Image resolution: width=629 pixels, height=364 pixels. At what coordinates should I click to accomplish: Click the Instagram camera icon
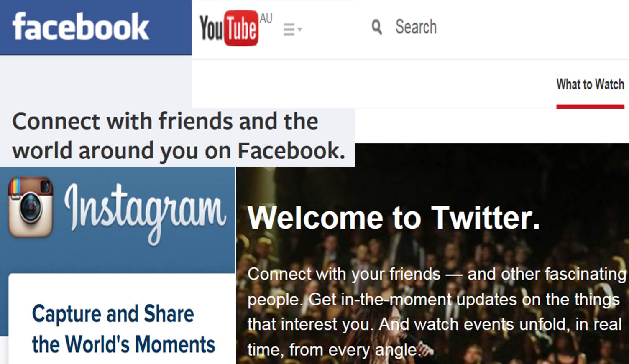[31, 207]
